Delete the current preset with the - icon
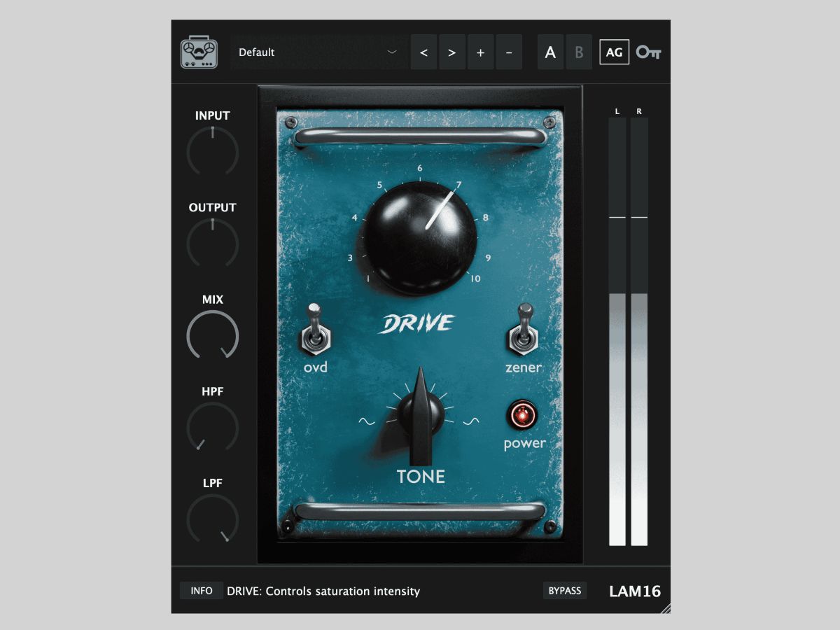This screenshot has width=840, height=630. click(x=509, y=52)
